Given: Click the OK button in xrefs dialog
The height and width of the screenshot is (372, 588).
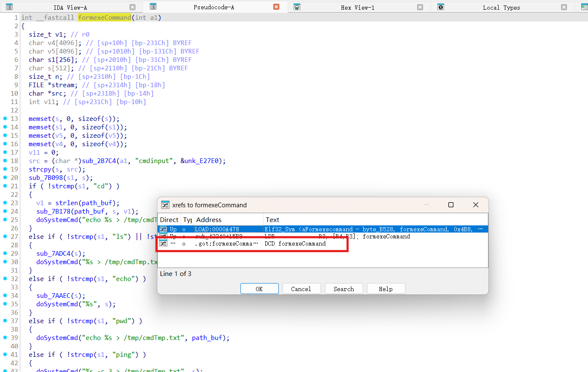Looking at the screenshot, I should point(259,289).
